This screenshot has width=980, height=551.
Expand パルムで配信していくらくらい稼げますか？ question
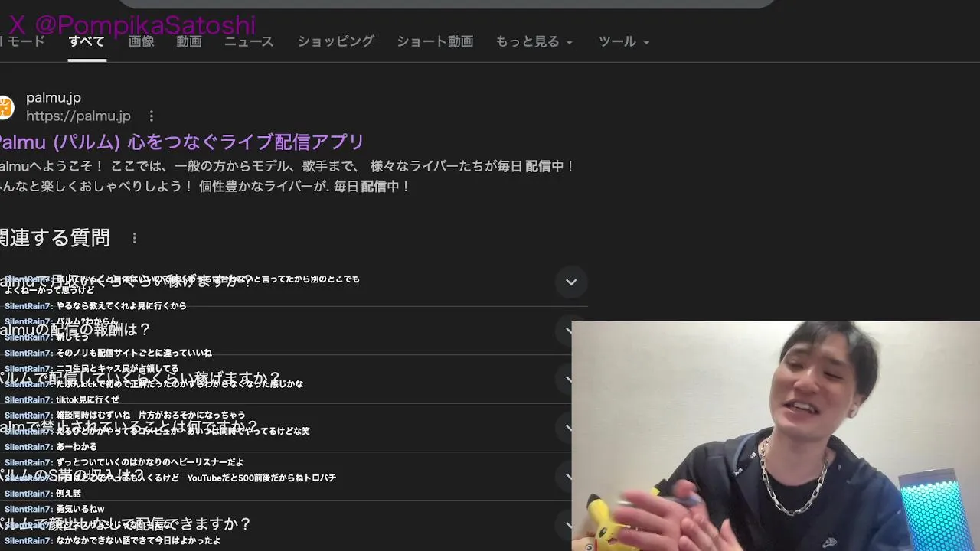click(x=294, y=379)
